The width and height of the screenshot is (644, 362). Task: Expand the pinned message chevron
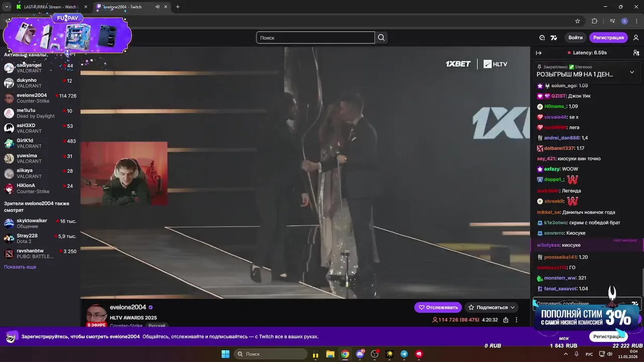pos(632,72)
